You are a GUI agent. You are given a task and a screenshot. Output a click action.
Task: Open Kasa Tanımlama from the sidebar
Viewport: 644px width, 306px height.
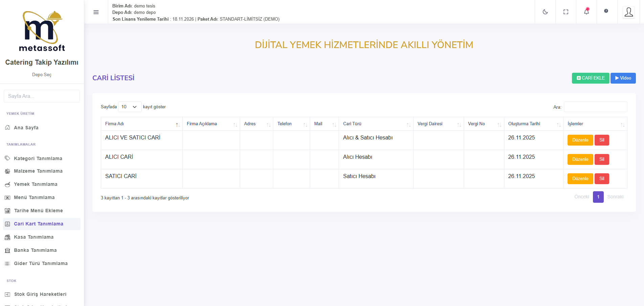pyautogui.click(x=33, y=237)
